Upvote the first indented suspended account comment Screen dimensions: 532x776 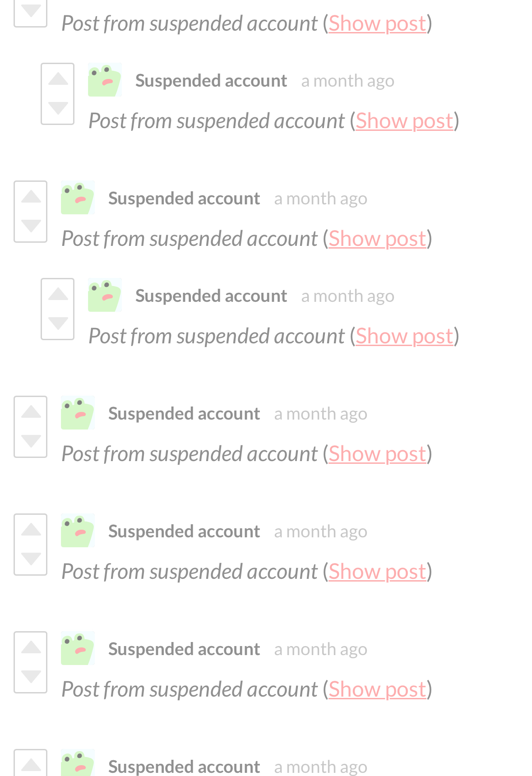point(58,79)
